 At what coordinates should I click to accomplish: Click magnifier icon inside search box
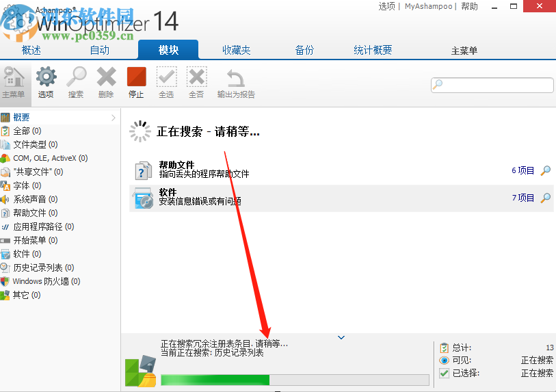pyautogui.click(x=438, y=84)
